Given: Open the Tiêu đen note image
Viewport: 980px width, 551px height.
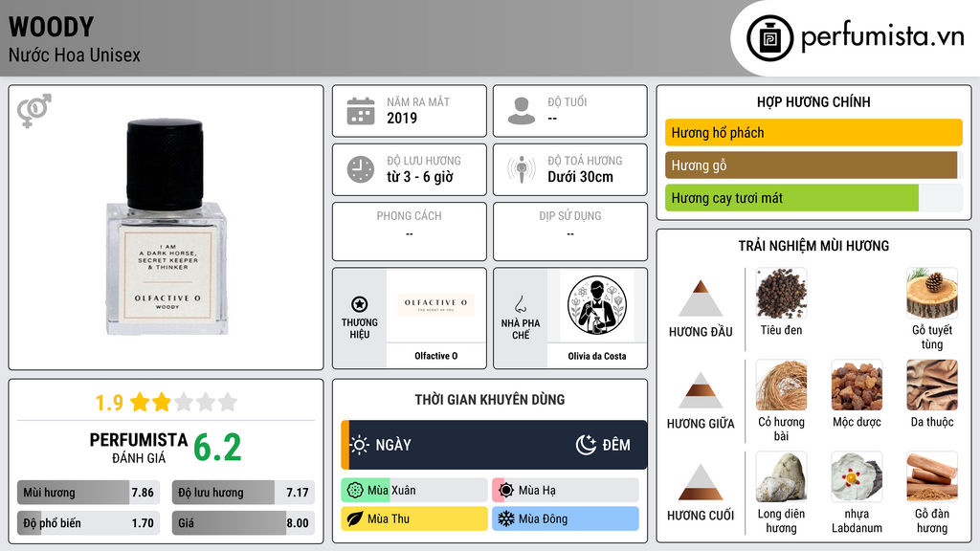Looking at the screenshot, I should click(x=781, y=293).
